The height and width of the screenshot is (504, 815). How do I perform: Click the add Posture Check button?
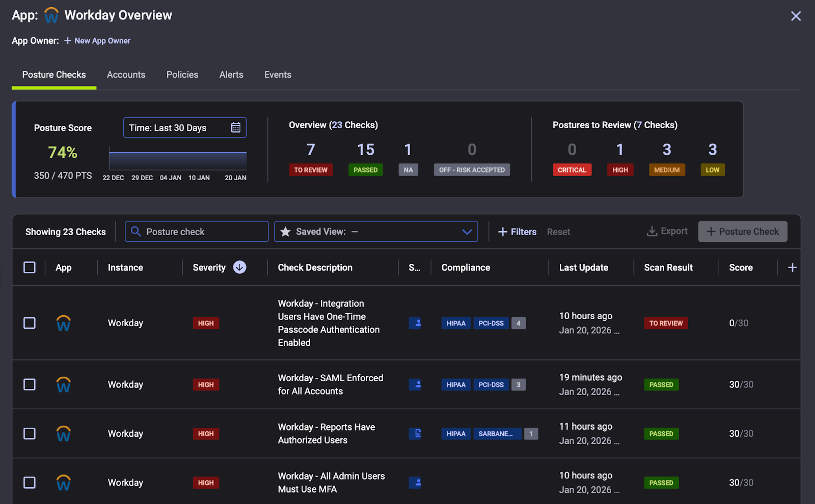point(743,232)
